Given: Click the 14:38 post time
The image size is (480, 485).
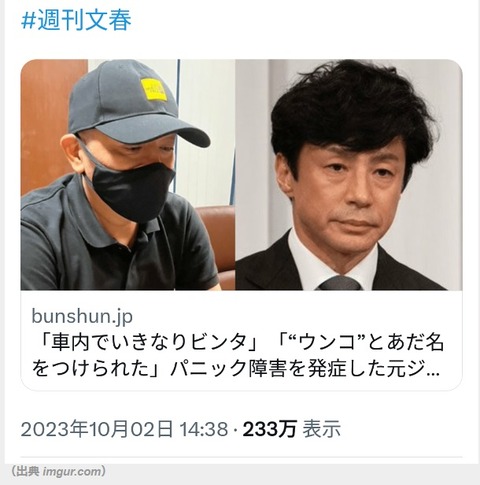Looking at the screenshot, I should (x=204, y=429).
